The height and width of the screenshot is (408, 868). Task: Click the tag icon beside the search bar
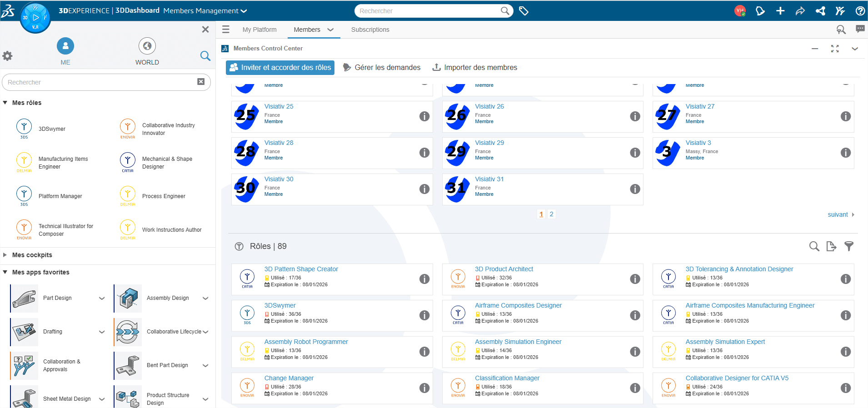tap(524, 11)
